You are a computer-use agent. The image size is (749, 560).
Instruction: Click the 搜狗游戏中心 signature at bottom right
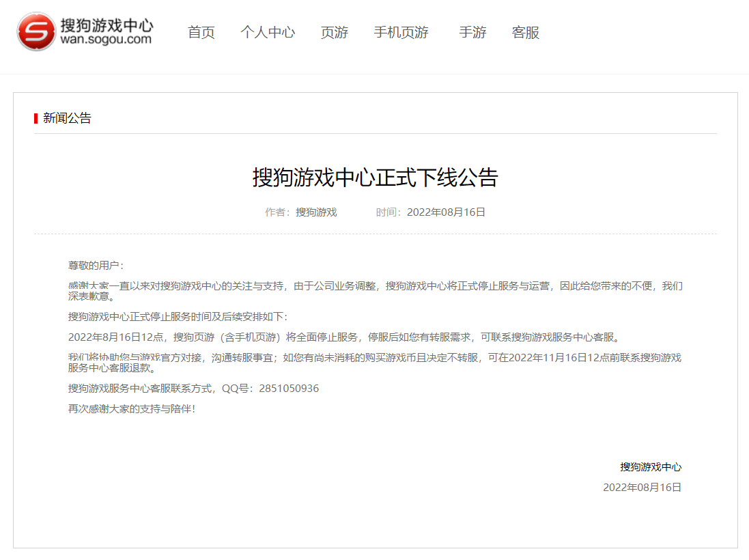(x=651, y=467)
